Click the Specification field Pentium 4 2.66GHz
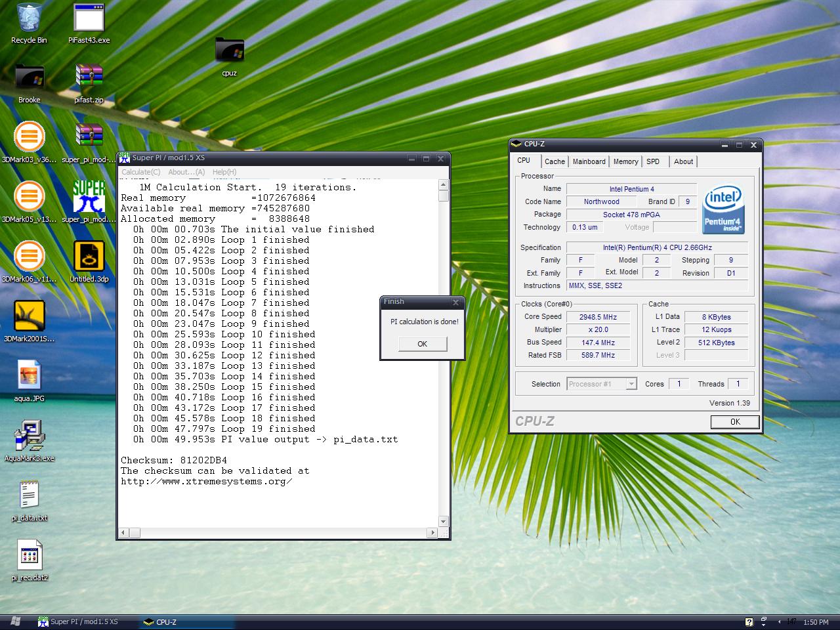The width and height of the screenshot is (840, 630). tap(658, 247)
